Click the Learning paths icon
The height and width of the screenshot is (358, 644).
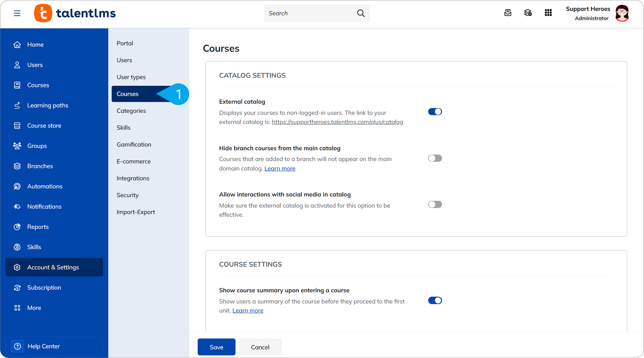click(x=17, y=105)
